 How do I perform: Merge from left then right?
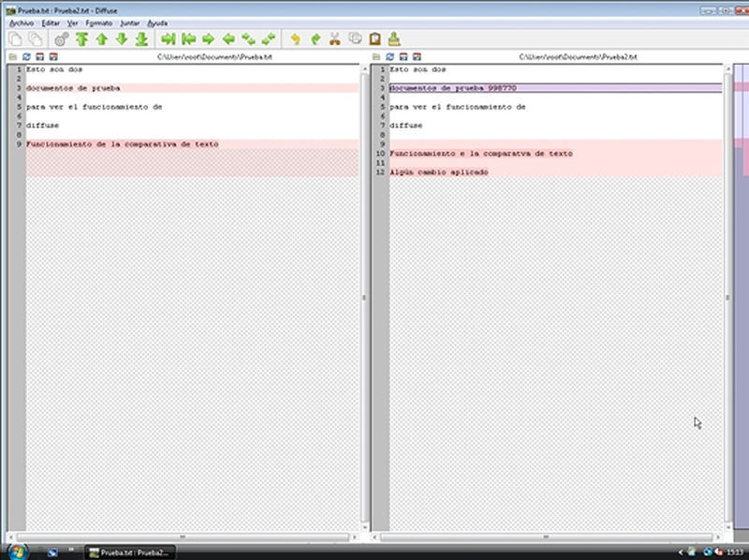pos(248,39)
